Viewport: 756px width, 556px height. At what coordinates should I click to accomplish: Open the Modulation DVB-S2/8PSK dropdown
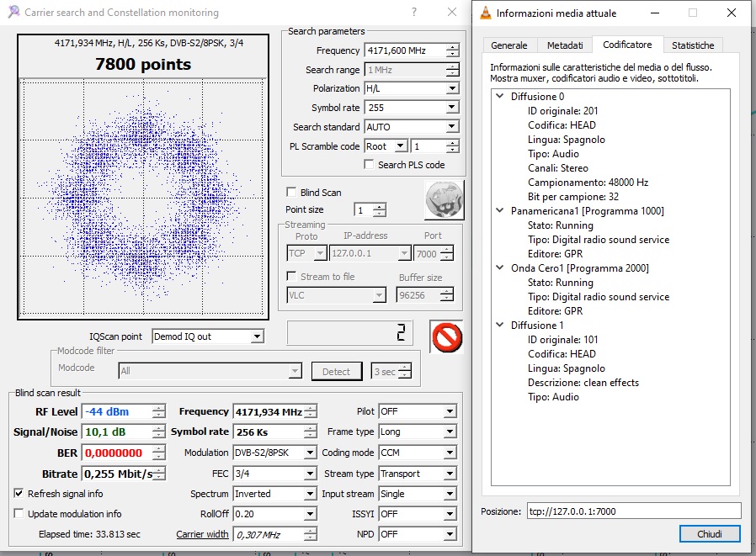tap(311, 453)
